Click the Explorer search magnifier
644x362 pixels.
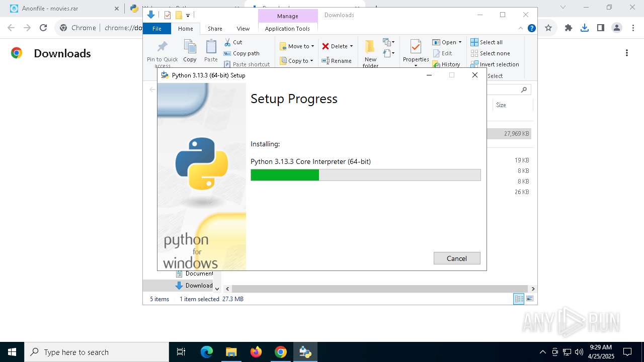pyautogui.click(x=524, y=89)
